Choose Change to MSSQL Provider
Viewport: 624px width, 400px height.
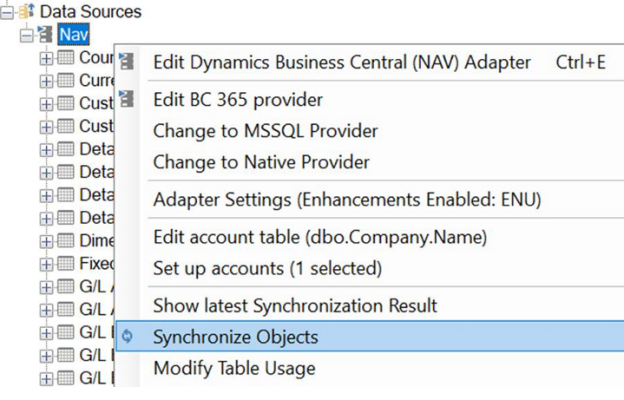[370, 131]
